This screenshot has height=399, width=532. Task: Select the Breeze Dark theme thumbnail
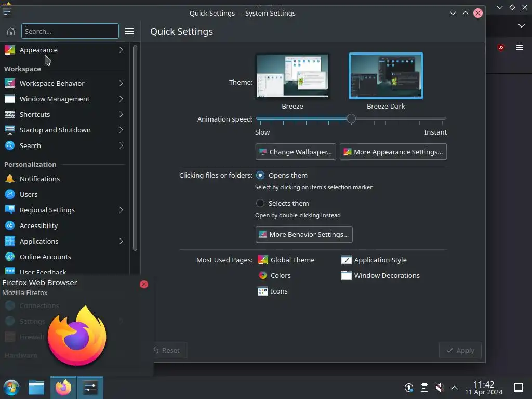click(x=386, y=76)
